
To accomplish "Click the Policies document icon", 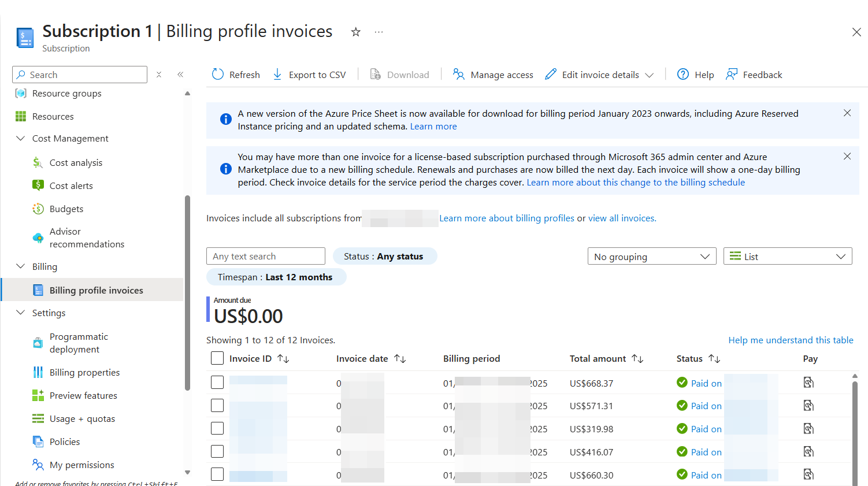I will point(38,442).
